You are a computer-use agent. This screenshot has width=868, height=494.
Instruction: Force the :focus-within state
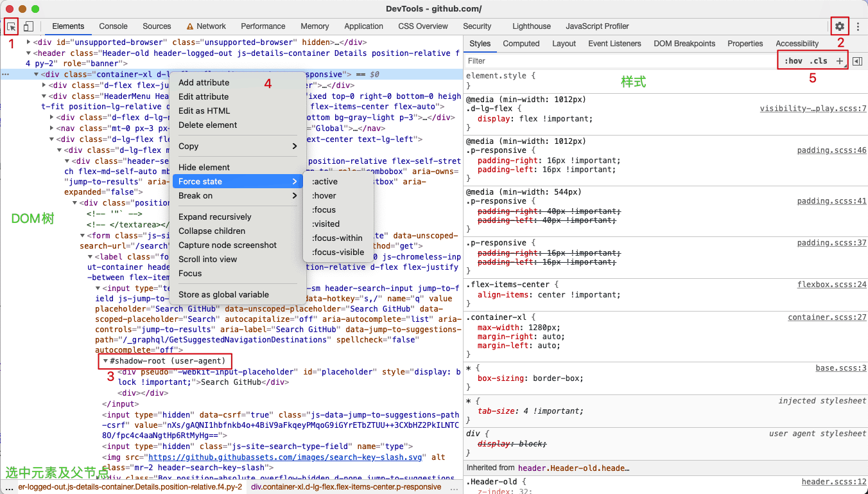(338, 238)
